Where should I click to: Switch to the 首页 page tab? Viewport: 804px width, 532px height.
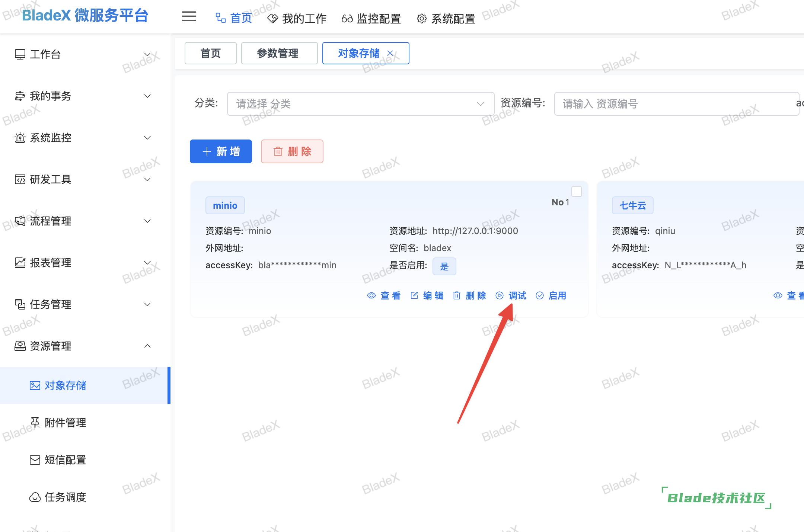[x=211, y=53]
